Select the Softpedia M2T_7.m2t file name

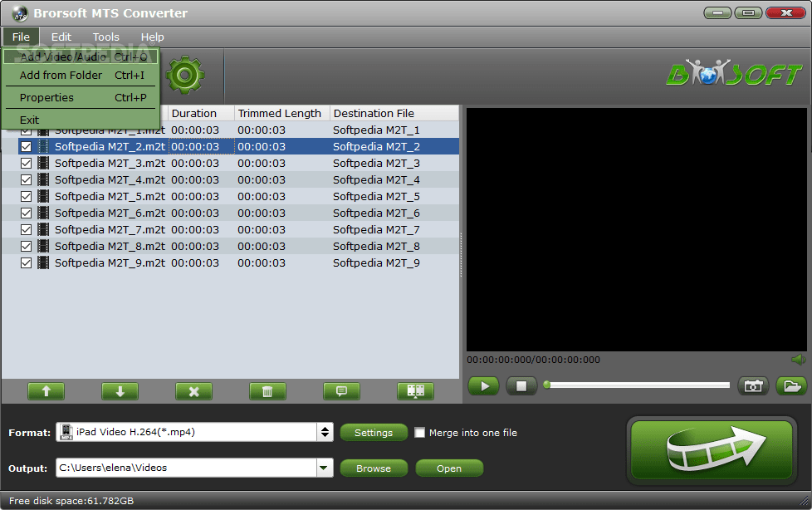(110, 229)
